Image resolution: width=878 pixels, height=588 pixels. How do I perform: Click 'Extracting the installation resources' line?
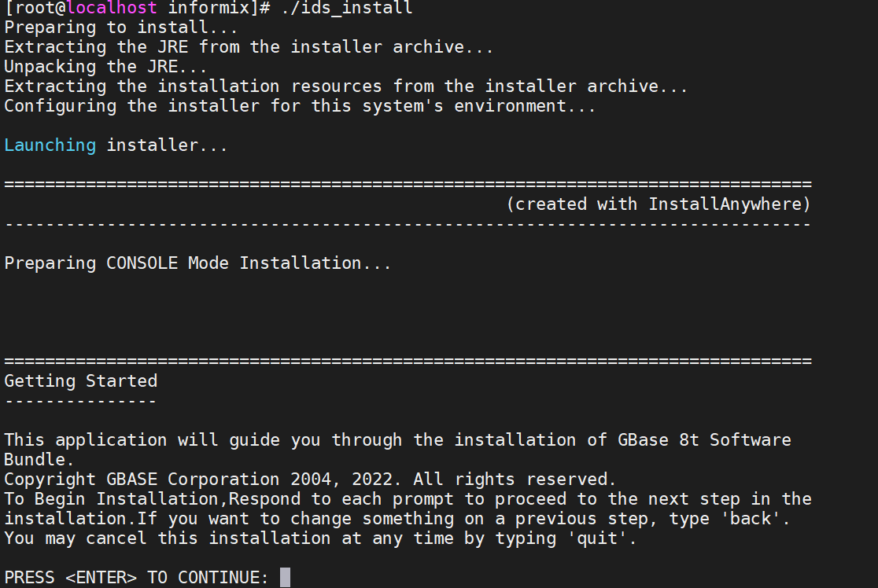tap(346, 86)
